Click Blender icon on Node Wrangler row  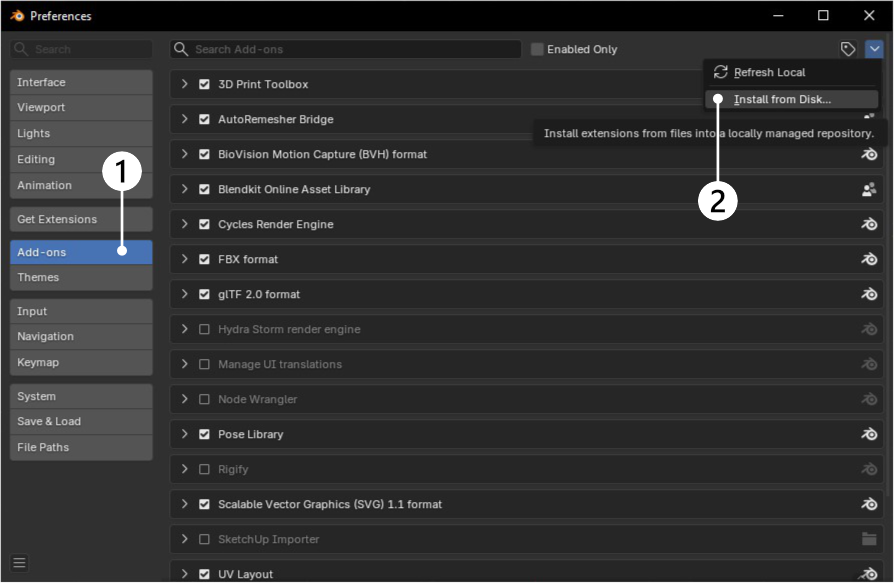[869, 399]
